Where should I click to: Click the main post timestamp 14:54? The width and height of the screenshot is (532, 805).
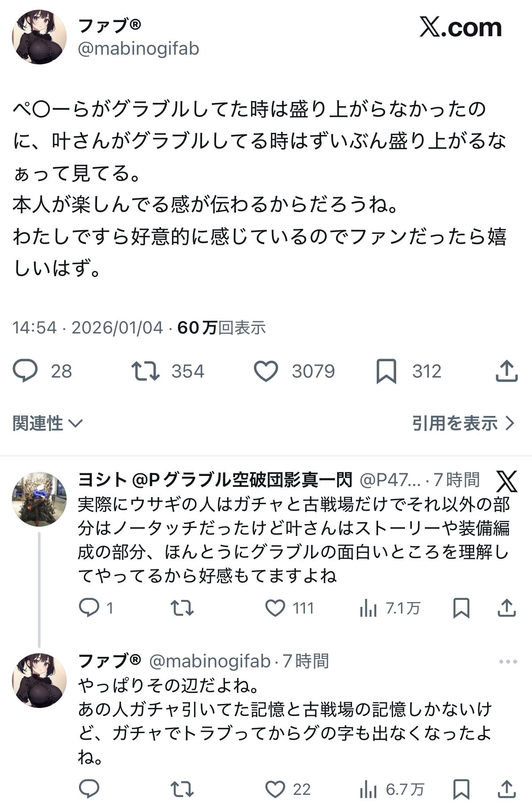(x=34, y=328)
